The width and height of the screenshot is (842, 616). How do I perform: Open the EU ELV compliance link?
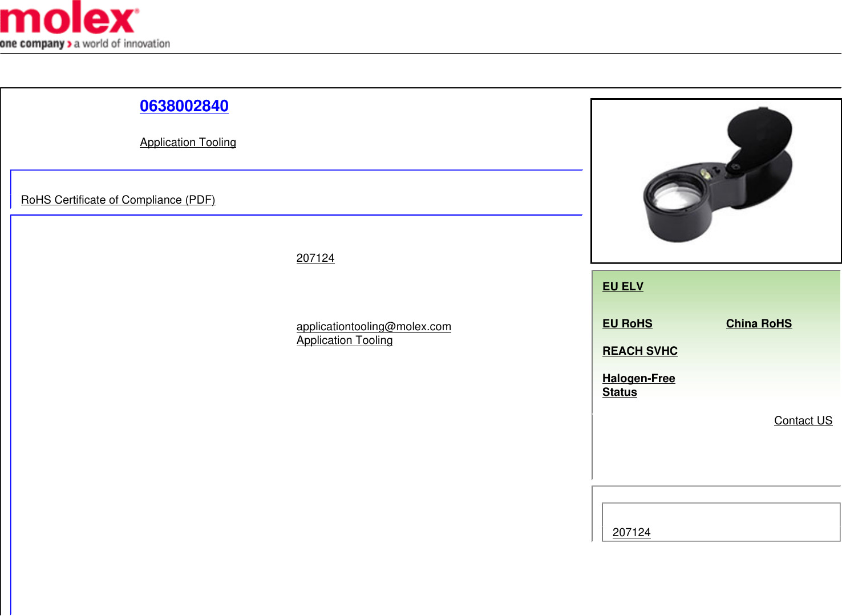[x=623, y=286]
